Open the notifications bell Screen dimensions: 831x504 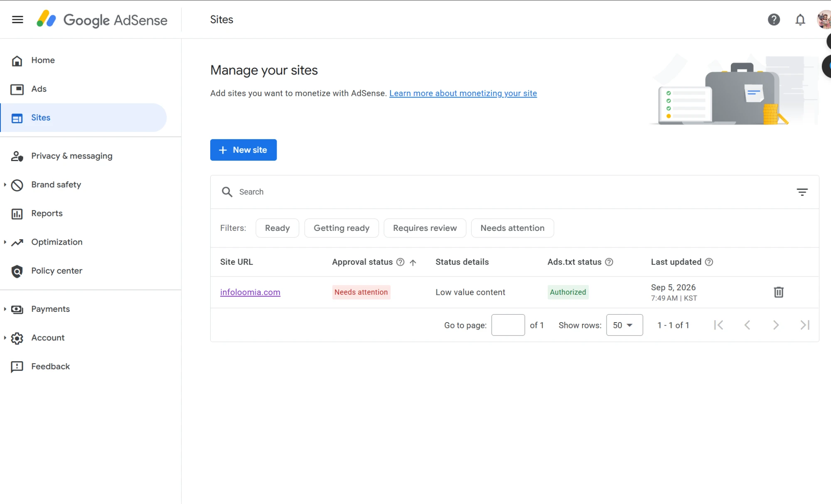(x=800, y=20)
